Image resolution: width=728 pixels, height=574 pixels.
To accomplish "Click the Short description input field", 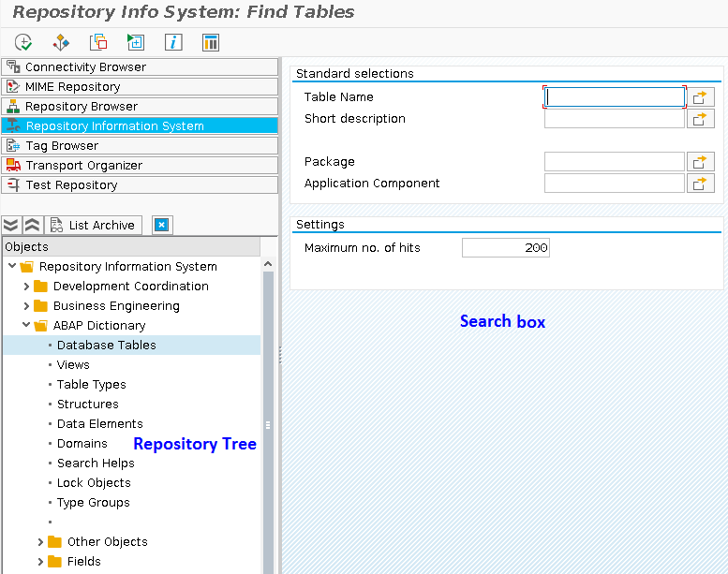I will pos(615,119).
